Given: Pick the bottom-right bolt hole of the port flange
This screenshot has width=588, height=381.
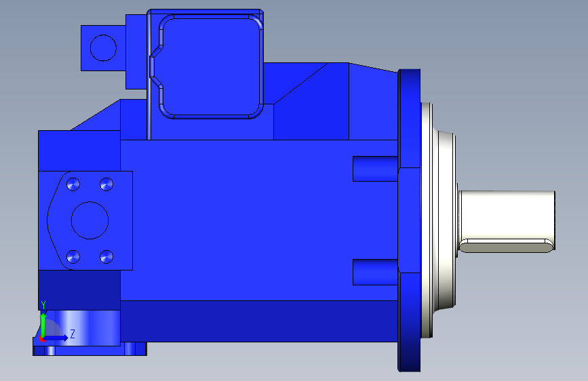Looking at the screenshot, I should [x=106, y=257].
